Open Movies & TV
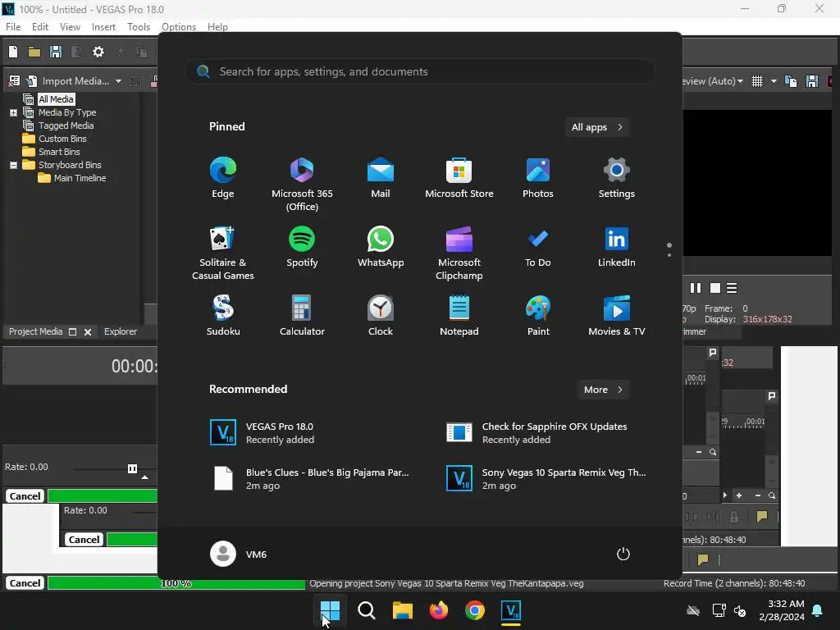The image size is (840, 630). (617, 316)
